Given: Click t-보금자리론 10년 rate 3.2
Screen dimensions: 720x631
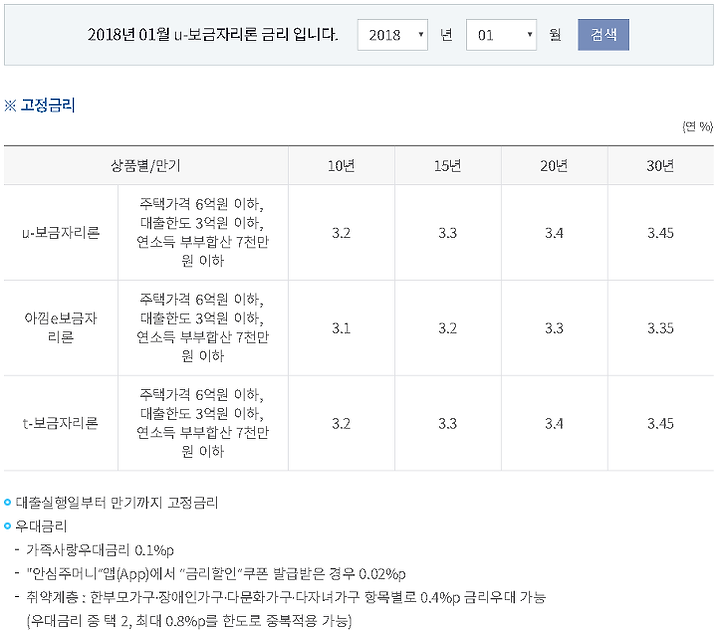Looking at the screenshot, I should (x=341, y=423).
